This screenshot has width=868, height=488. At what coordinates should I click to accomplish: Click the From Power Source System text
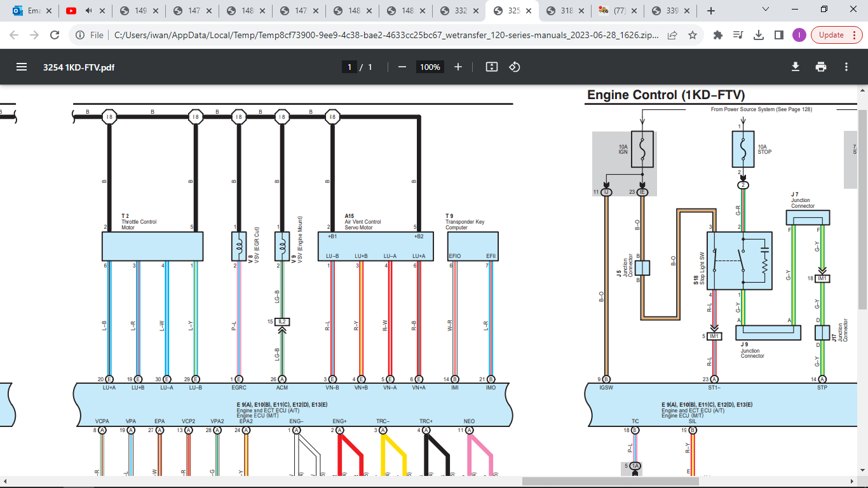pos(761,109)
